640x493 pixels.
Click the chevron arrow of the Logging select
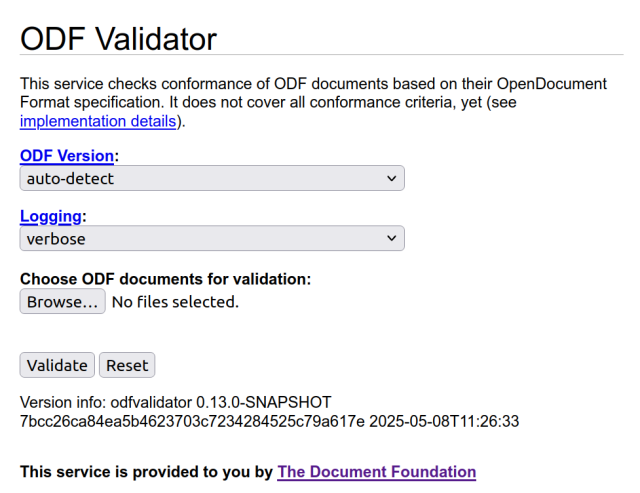(390, 239)
